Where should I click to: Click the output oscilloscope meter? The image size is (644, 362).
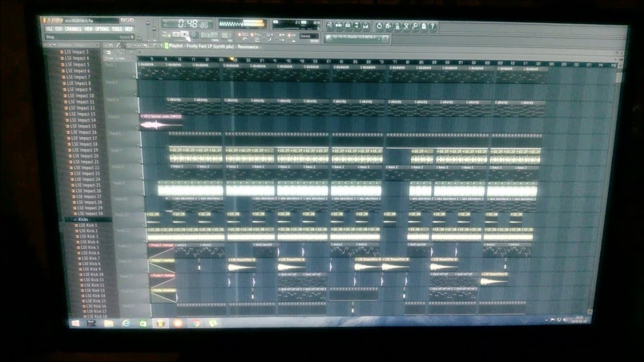(242, 24)
